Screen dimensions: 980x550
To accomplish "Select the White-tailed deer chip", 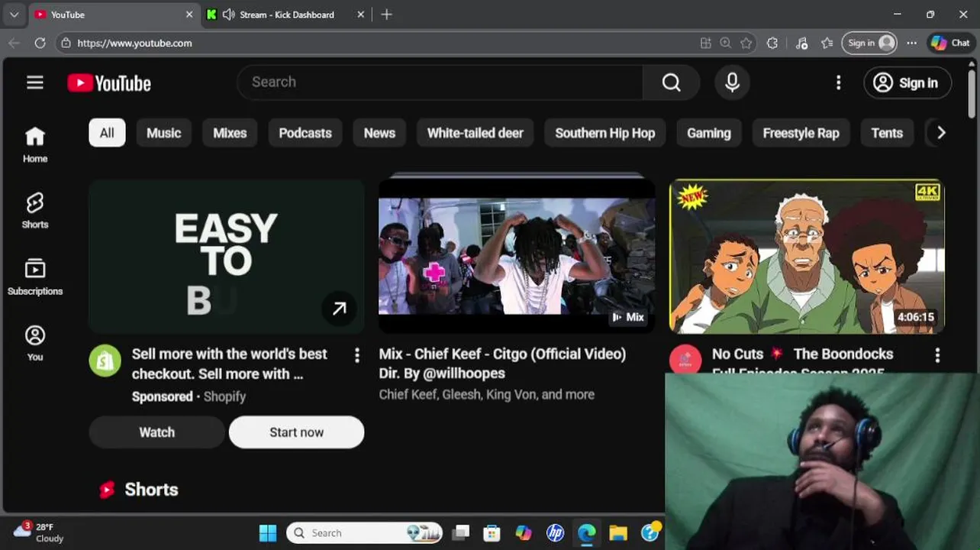I will point(475,133).
